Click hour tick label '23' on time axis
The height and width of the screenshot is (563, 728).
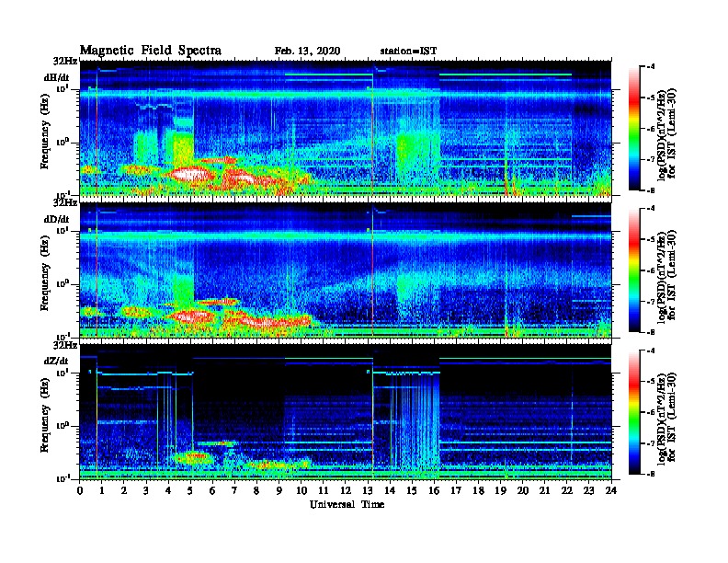point(588,491)
